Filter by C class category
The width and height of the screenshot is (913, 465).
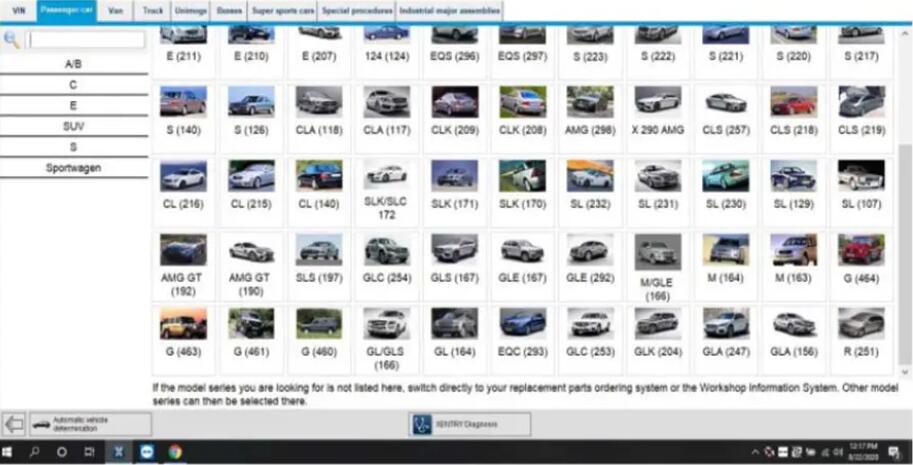click(73, 85)
